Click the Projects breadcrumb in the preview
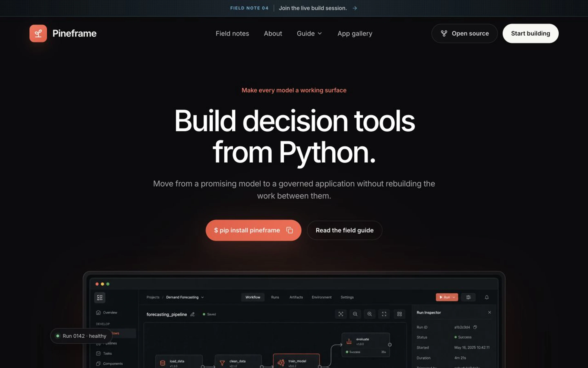The image size is (588, 368). coord(153,297)
